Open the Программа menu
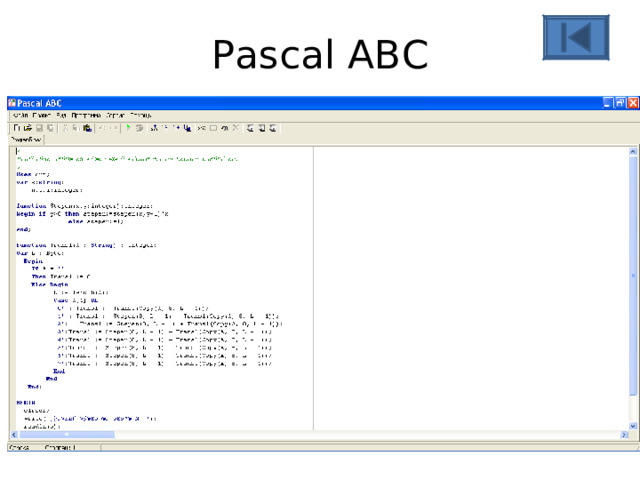Image resolution: width=640 pixels, height=480 pixels. point(86,115)
